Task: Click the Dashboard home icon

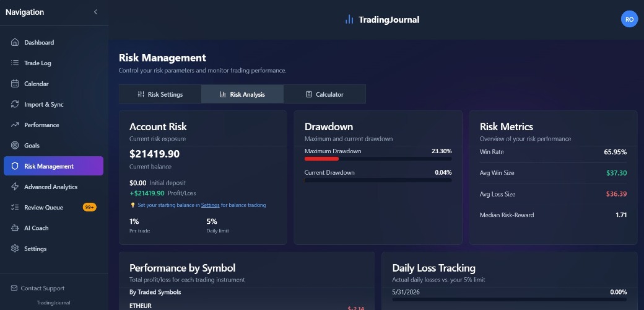Action: 15,42
